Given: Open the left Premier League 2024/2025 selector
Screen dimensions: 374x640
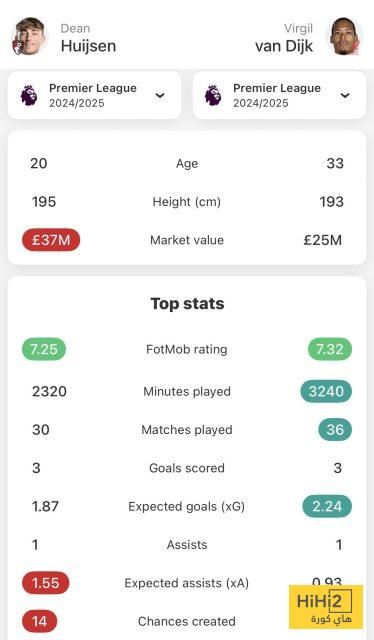Looking at the screenshot, I should pos(94,95).
